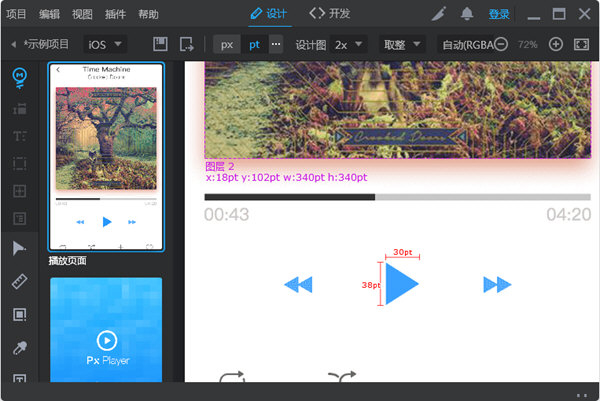Select the ruler measurement tool
This screenshot has height=401, width=600.
coord(19,283)
